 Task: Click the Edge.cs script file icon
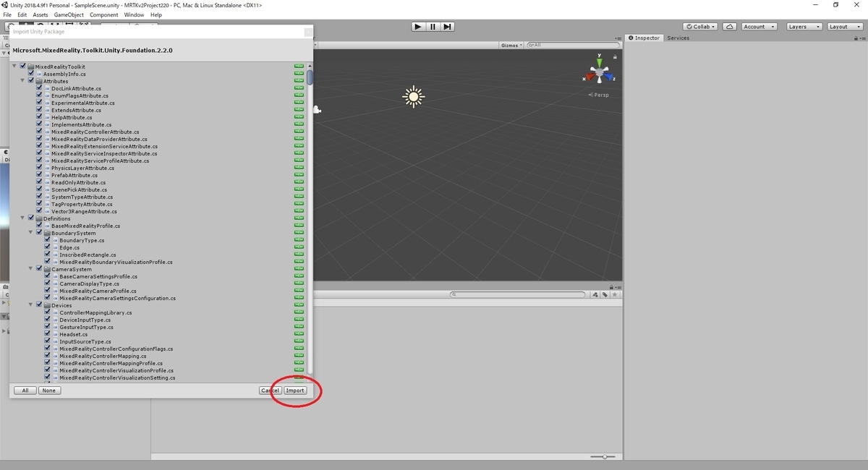(56, 247)
